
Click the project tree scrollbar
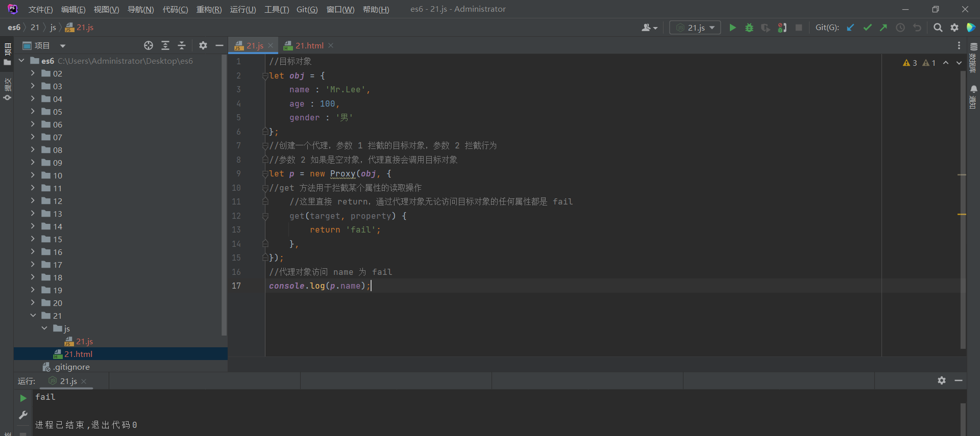(x=224, y=196)
